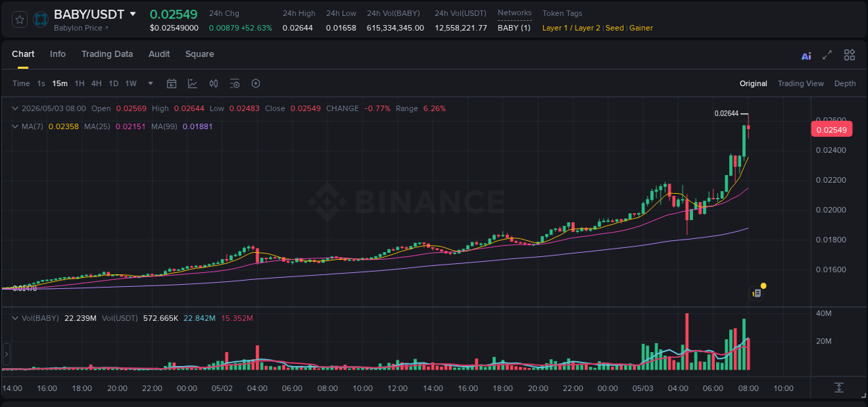Screen dimensions: 868x407
Task: Add BABY/USDT to favorites with star icon
Action: tap(19, 19)
